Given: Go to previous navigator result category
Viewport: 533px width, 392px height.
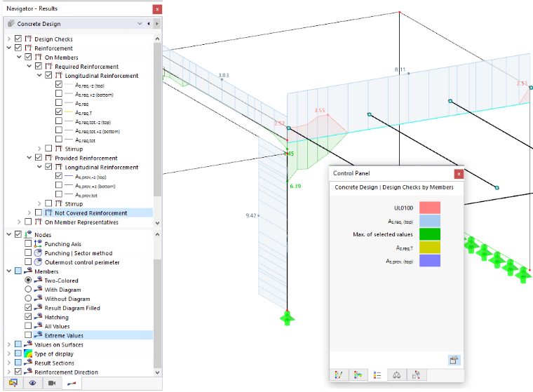Looking at the screenshot, I should tap(149, 23).
